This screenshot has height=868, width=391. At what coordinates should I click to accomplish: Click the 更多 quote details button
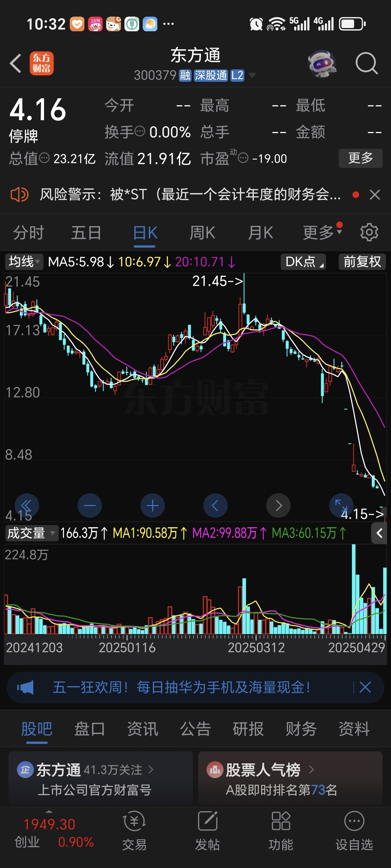click(x=360, y=158)
